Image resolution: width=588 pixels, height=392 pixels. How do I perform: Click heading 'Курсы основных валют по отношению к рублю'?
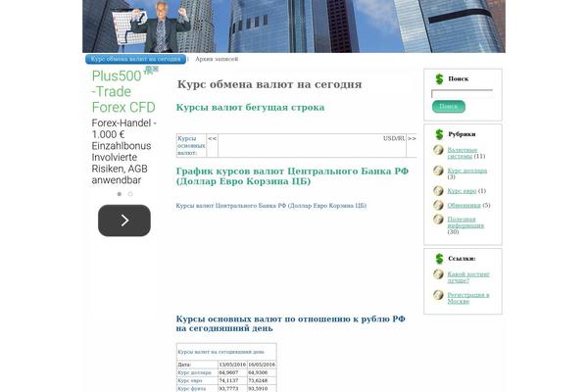tap(291, 323)
